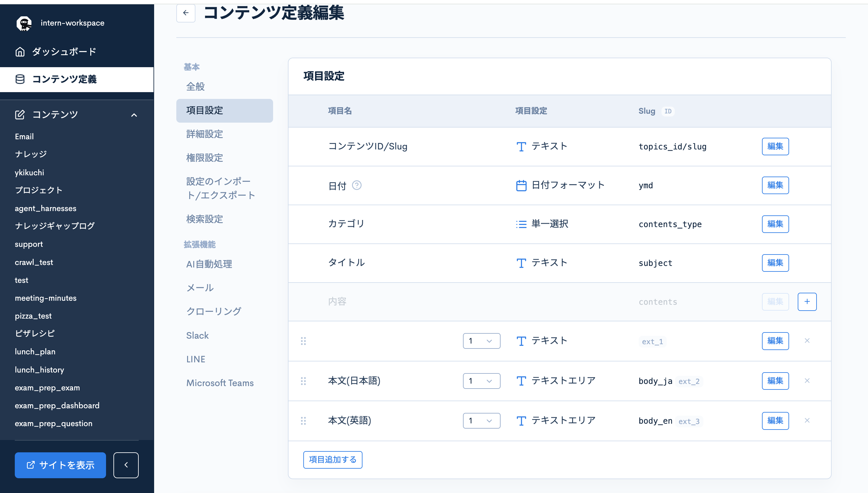
Task: Remove the body_en row with its X
Action: (807, 420)
